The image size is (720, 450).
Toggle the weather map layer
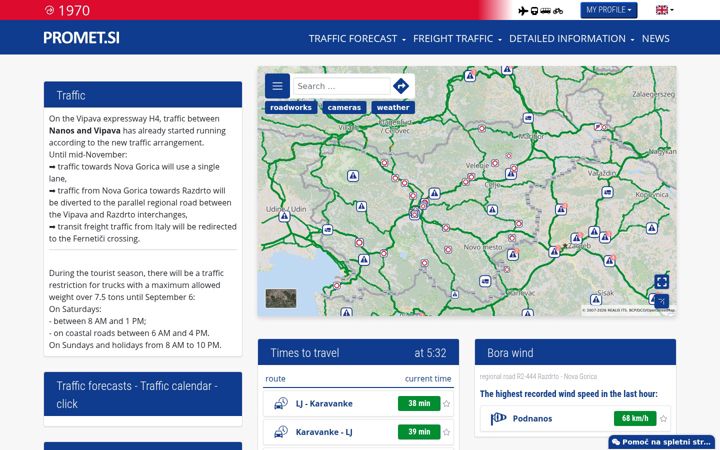pyautogui.click(x=393, y=107)
